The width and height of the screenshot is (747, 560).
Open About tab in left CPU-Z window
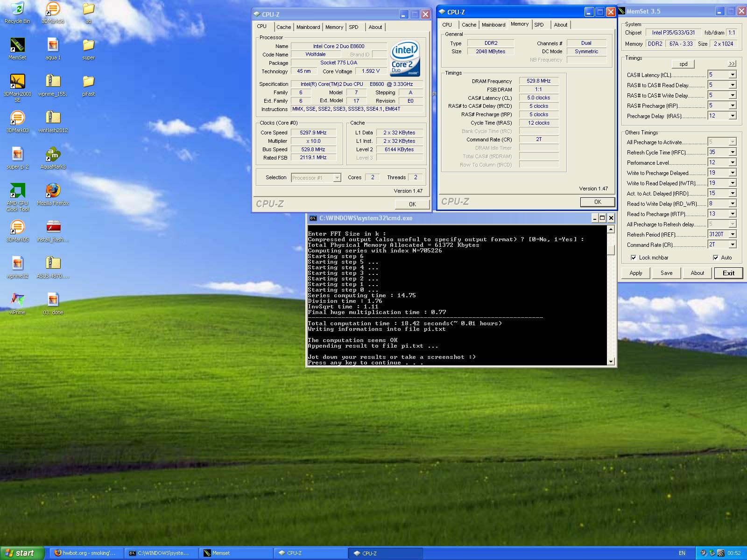(x=375, y=27)
